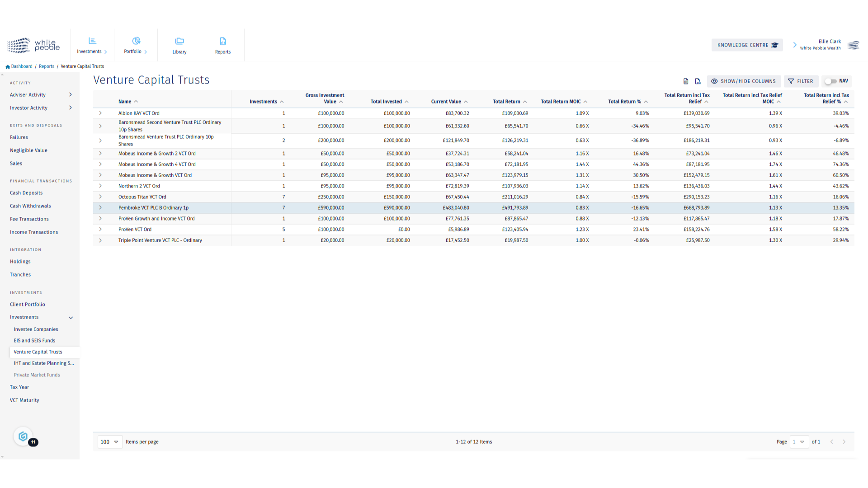Go to next page arrow
The image size is (868, 488).
pos(844,442)
